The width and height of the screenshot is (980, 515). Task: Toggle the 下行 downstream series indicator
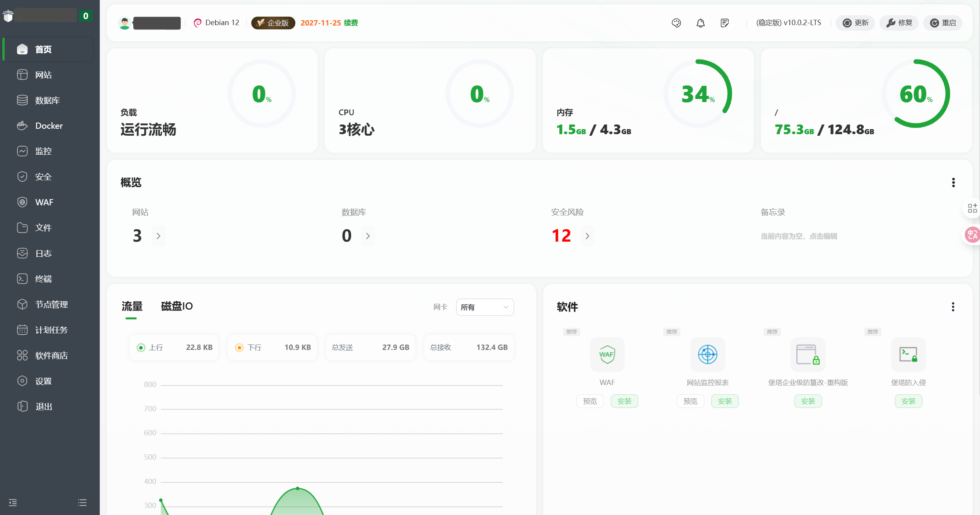[x=239, y=348]
